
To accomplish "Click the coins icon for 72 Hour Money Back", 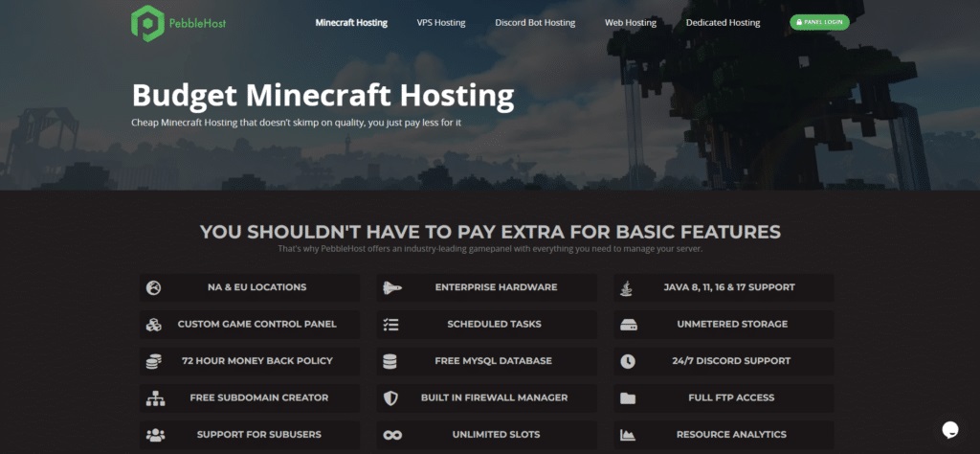I will pyautogui.click(x=154, y=361).
